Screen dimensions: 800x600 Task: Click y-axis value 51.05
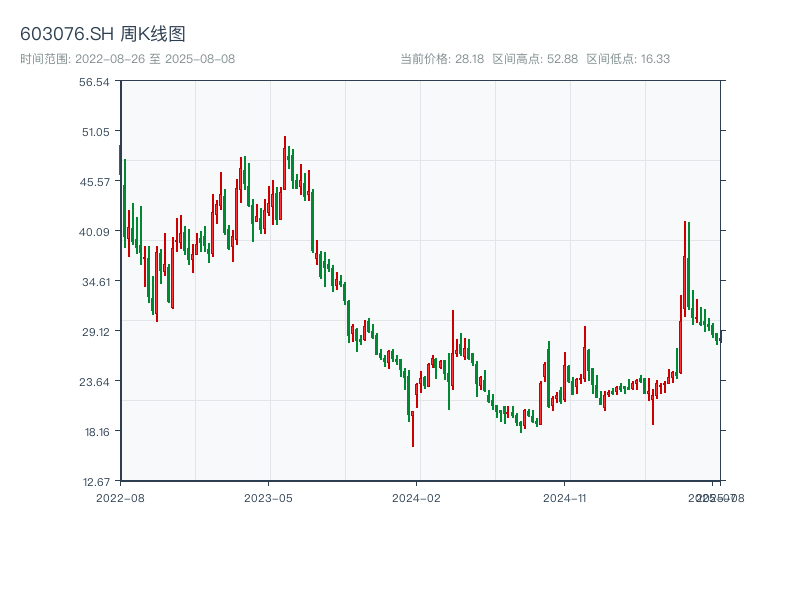coord(96,132)
